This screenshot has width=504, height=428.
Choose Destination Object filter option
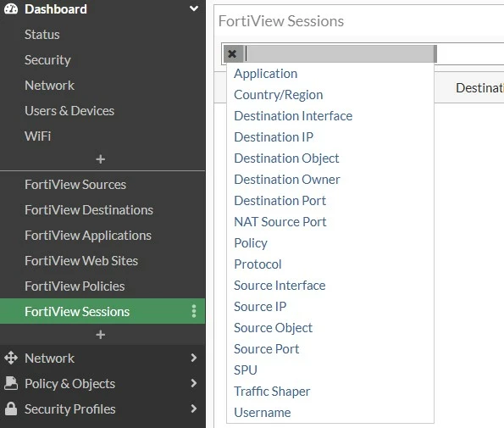(286, 158)
